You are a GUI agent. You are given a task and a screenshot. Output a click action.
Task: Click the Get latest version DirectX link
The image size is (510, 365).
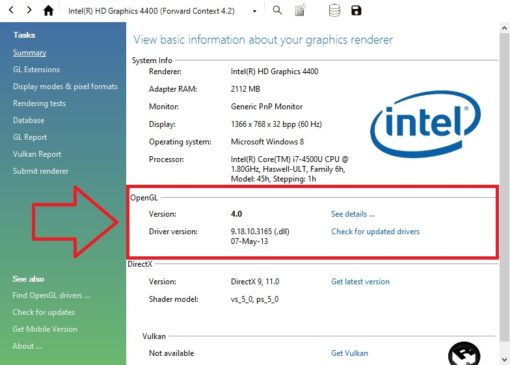pyautogui.click(x=360, y=282)
